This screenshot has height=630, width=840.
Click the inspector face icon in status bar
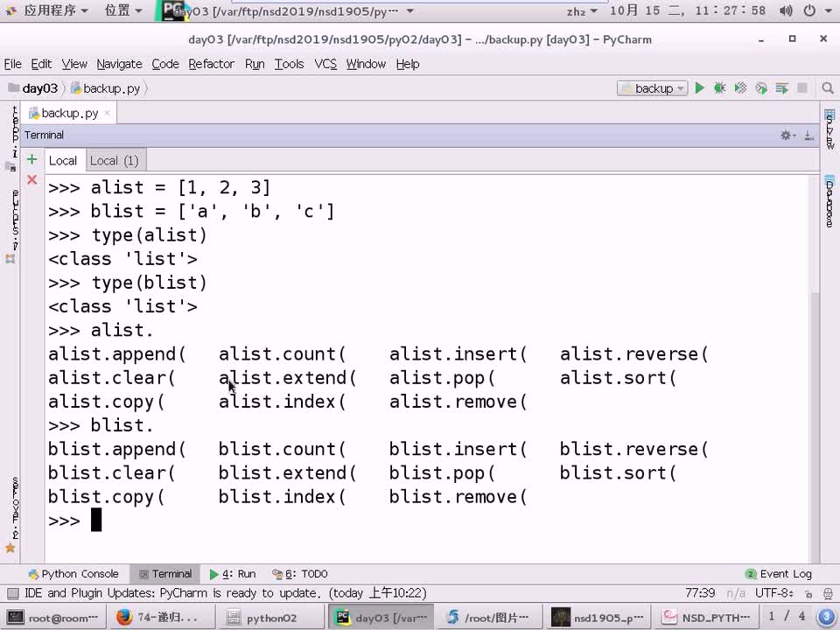pyautogui.click(x=829, y=593)
